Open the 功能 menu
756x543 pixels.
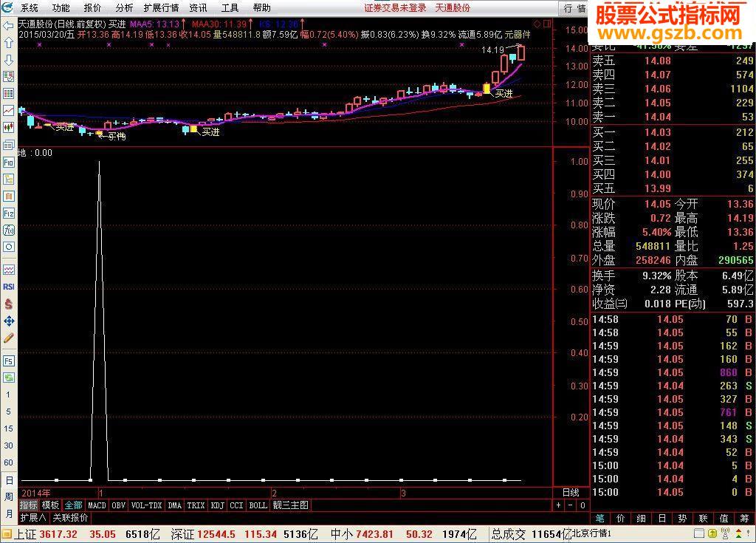61,7
